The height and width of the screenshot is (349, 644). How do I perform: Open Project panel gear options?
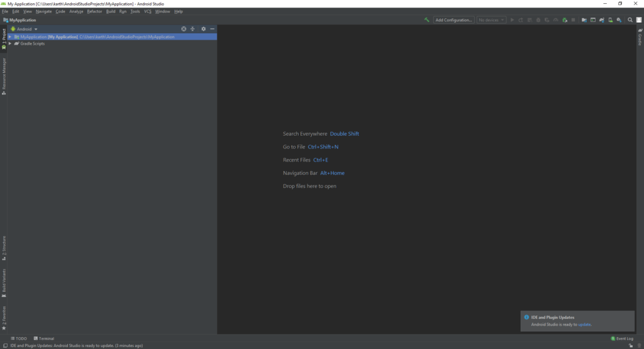(x=203, y=29)
